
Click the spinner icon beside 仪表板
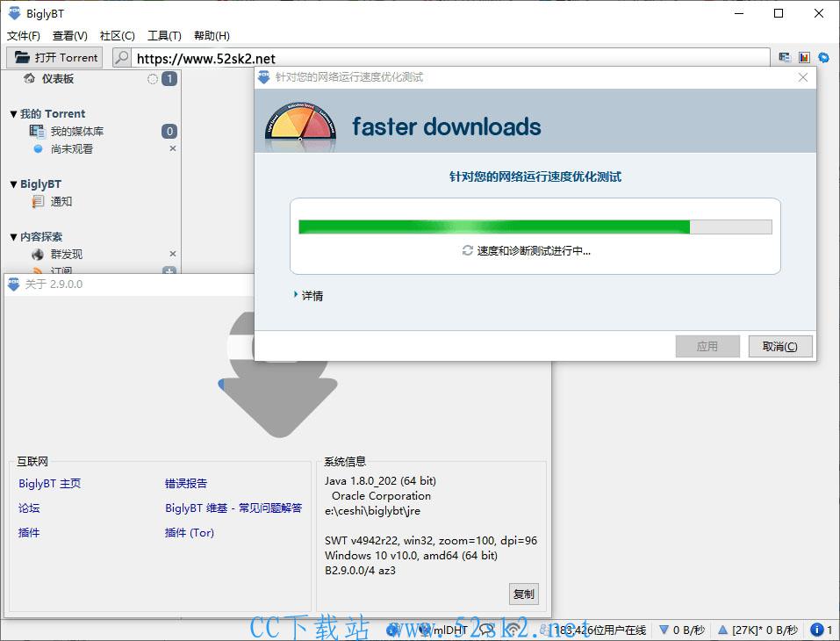point(153,79)
